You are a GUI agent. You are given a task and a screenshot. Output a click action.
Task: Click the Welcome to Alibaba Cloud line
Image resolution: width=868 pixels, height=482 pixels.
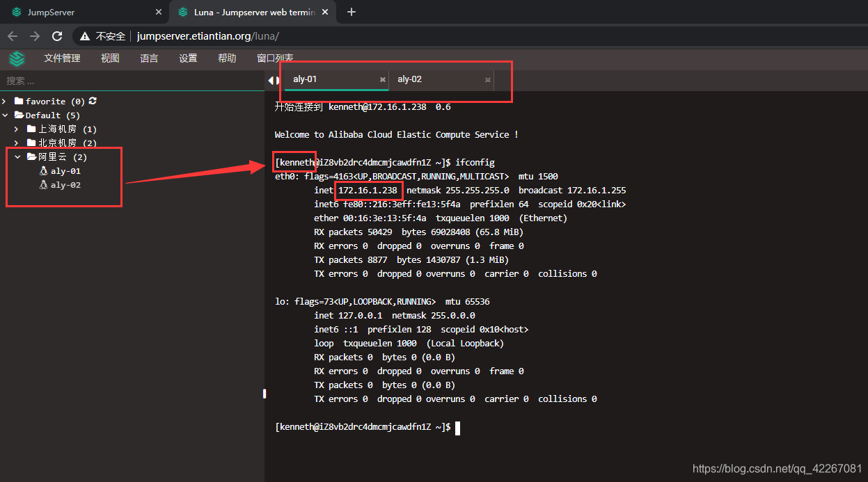click(x=397, y=134)
